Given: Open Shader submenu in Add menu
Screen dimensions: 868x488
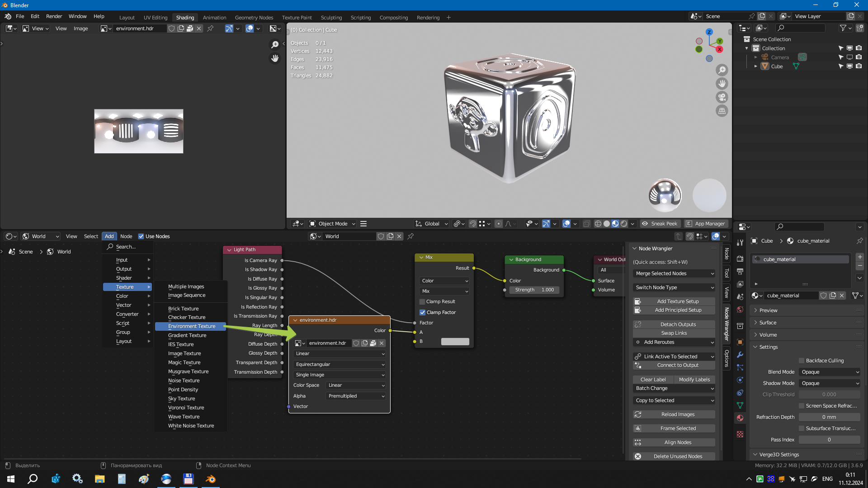Looking at the screenshot, I should (127, 278).
